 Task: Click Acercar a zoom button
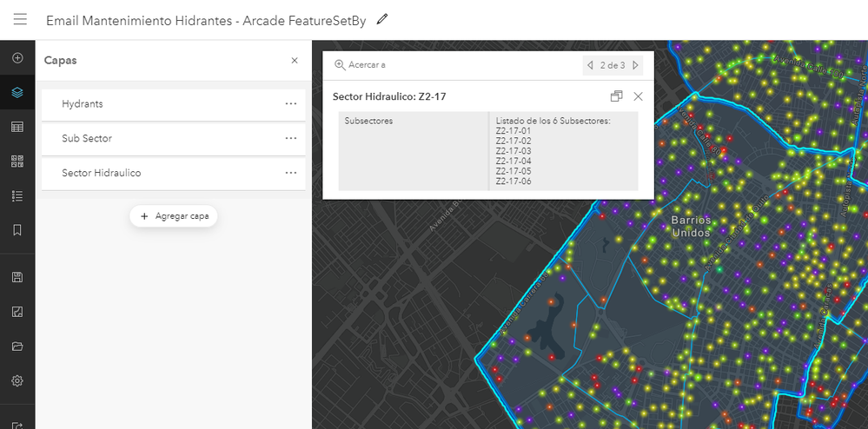(360, 65)
